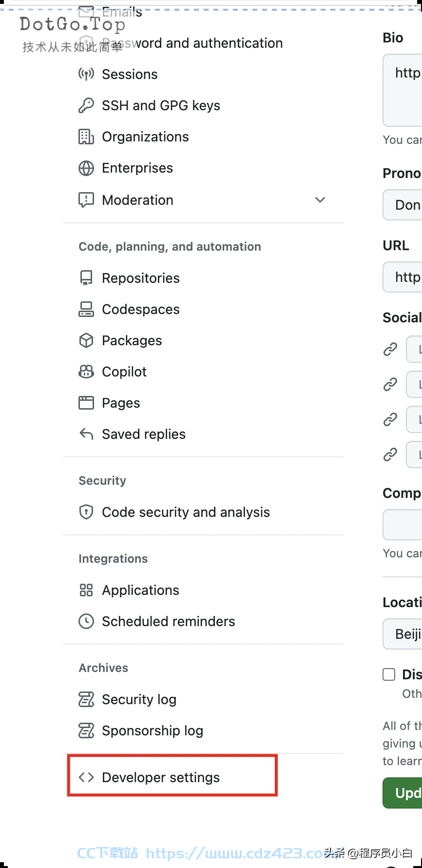Click the Packages box icon
Viewport: 422px width, 868px height.
(x=86, y=340)
